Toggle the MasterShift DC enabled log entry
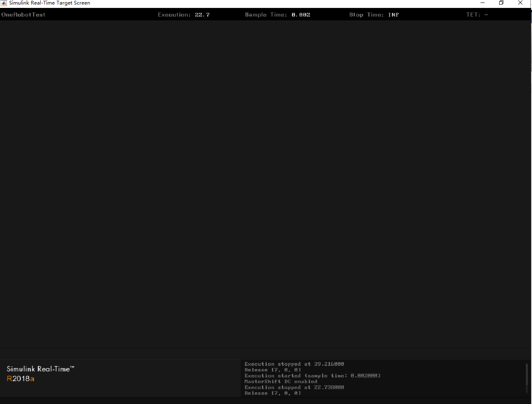This screenshot has height=404, width=532. point(280,381)
